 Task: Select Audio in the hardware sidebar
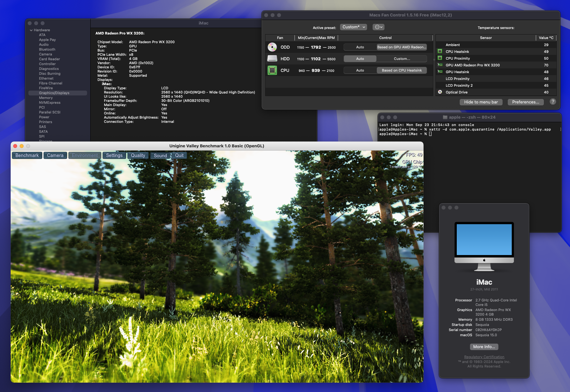[x=44, y=44]
